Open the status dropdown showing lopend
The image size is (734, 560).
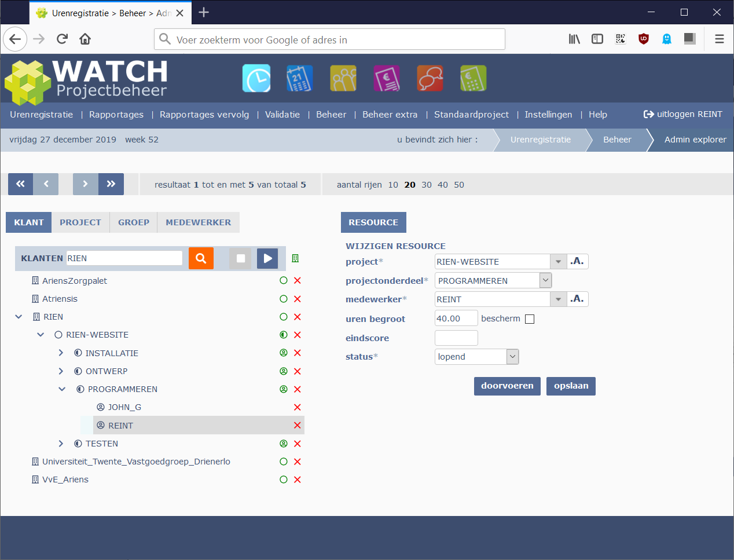(476, 357)
